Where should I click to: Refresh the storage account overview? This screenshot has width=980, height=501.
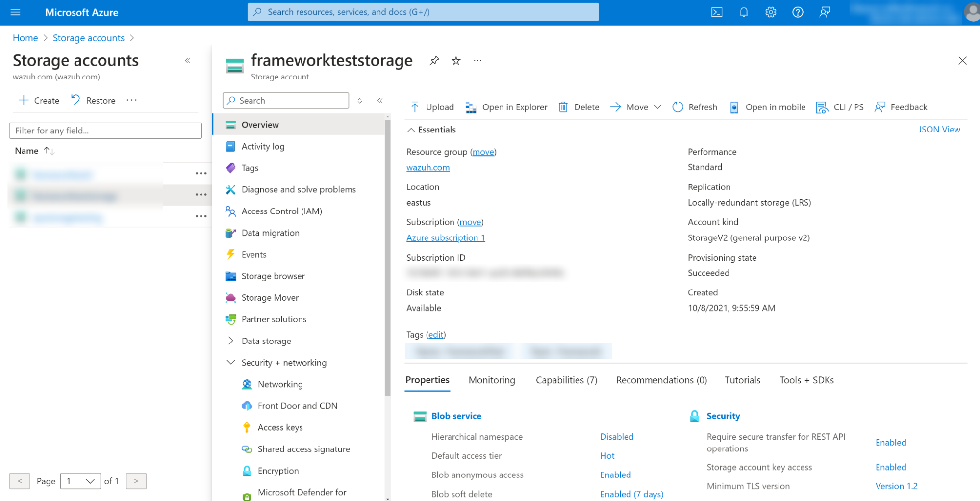[x=695, y=107]
